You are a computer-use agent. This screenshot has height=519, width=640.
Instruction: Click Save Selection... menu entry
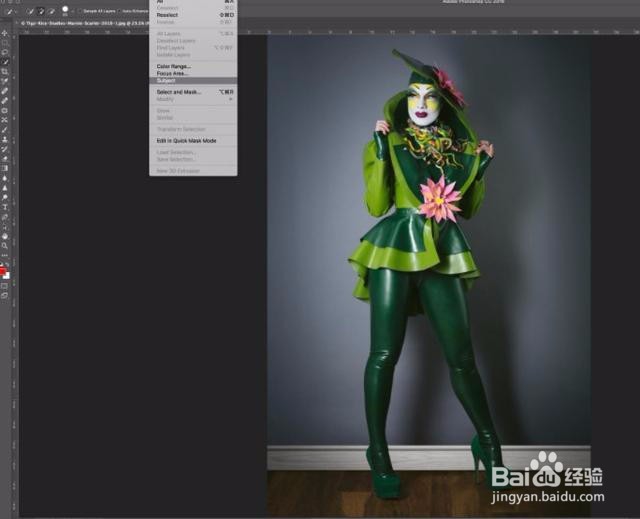coord(193,159)
